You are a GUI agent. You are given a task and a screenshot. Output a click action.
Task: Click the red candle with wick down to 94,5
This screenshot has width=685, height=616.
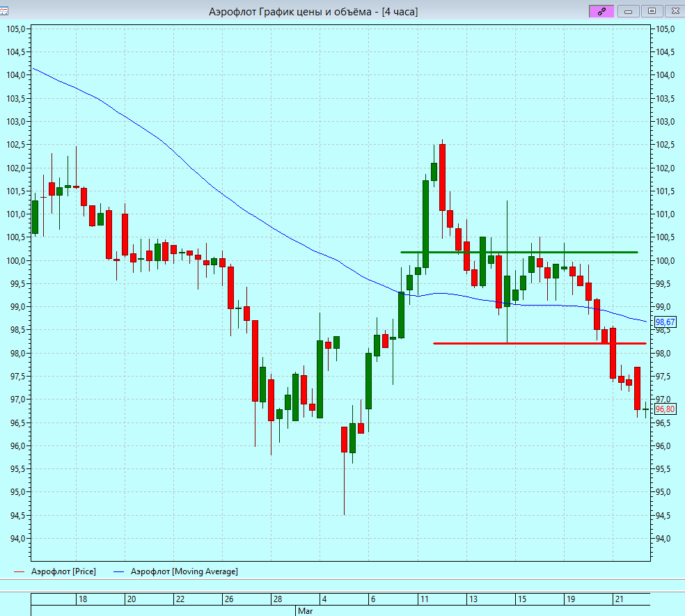(x=345, y=439)
